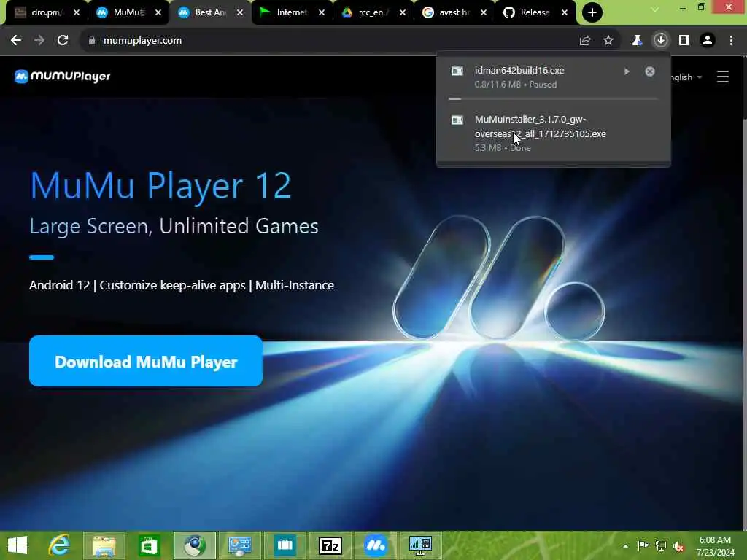
Task: Open the clock showing 6:08 AM
Action: pyautogui.click(x=715, y=545)
